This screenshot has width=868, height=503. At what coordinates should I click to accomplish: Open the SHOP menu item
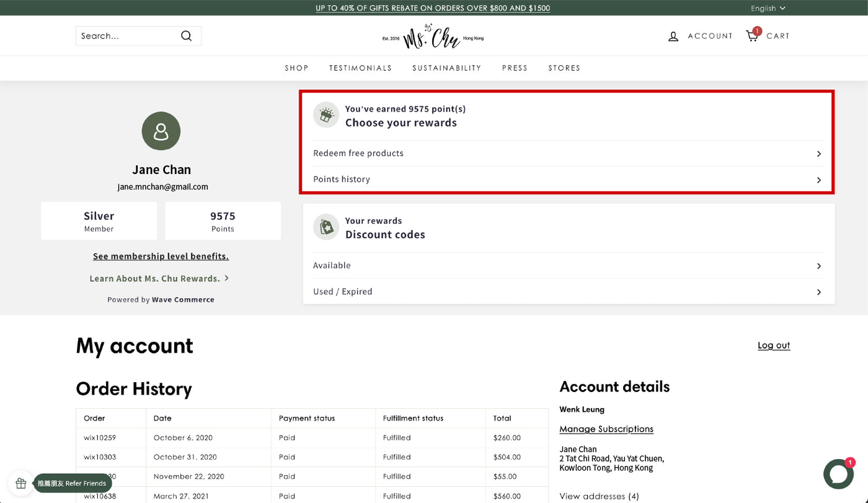click(296, 68)
